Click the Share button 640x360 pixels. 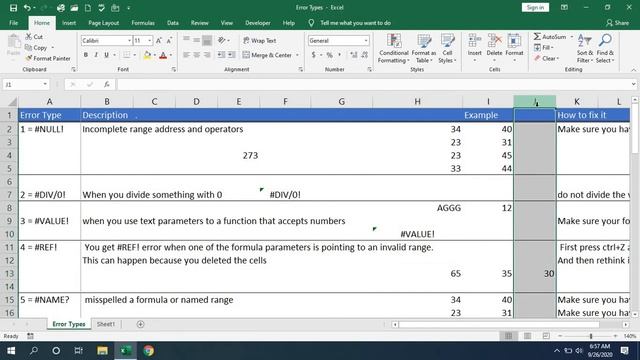tap(618, 23)
